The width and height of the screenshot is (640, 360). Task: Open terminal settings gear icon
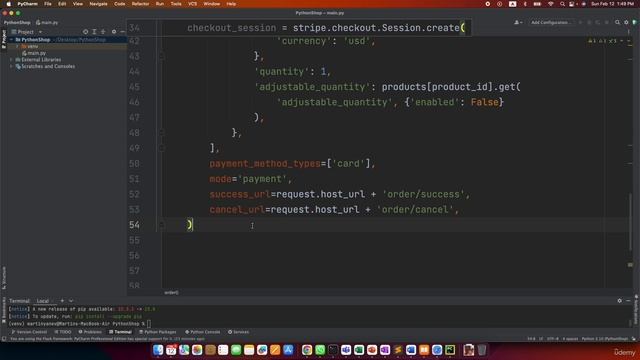620,301
